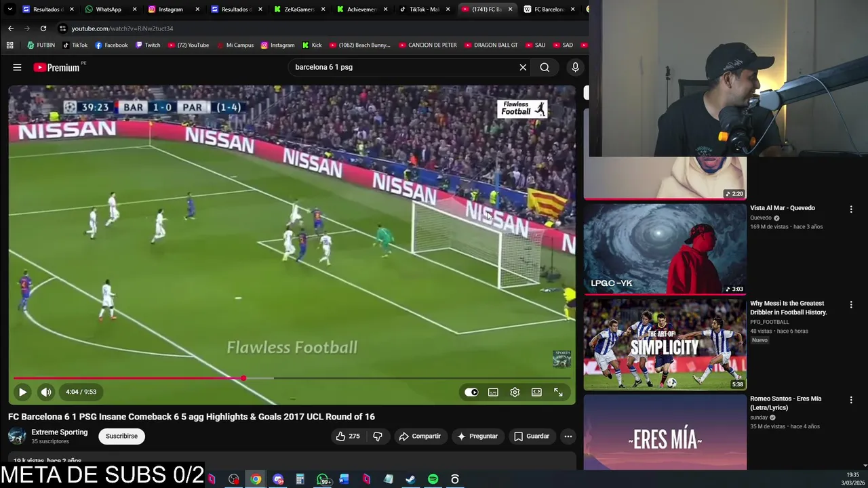The height and width of the screenshot is (488, 868).
Task: Mute the video volume
Action: pos(45,392)
